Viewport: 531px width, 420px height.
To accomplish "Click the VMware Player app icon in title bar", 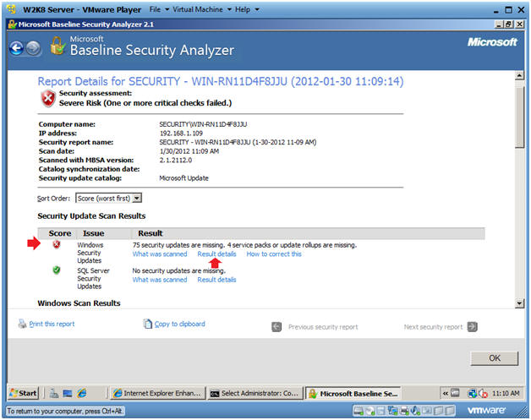I will click(x=12, y=9).
